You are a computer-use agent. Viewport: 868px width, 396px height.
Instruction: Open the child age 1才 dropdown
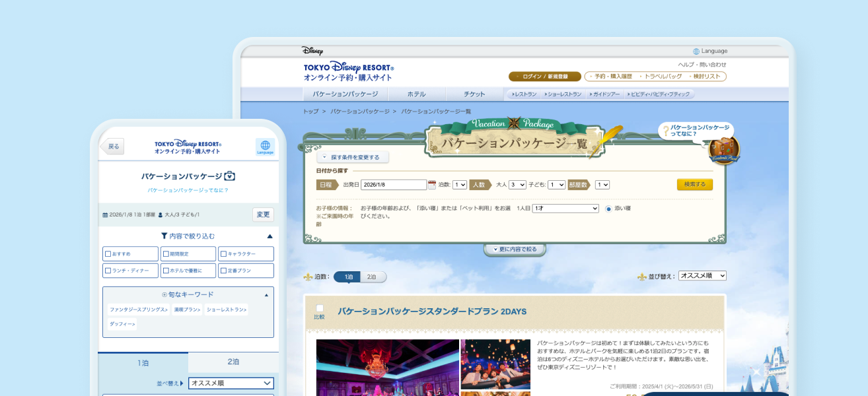[x=565, y=209]
